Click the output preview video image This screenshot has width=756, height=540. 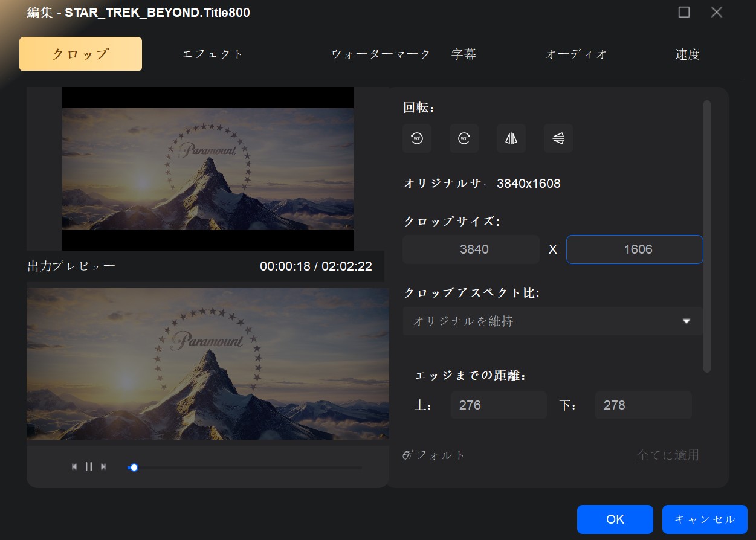[x=208, y=364]
